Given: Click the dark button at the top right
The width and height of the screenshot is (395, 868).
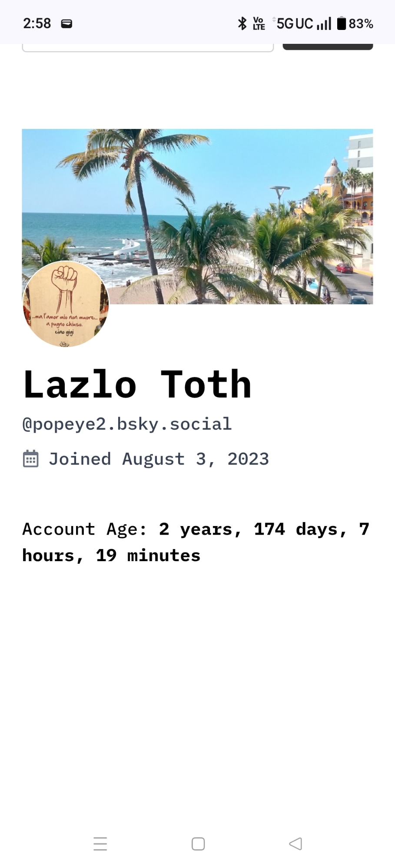Looking at the screenshot, I should 328,46.
